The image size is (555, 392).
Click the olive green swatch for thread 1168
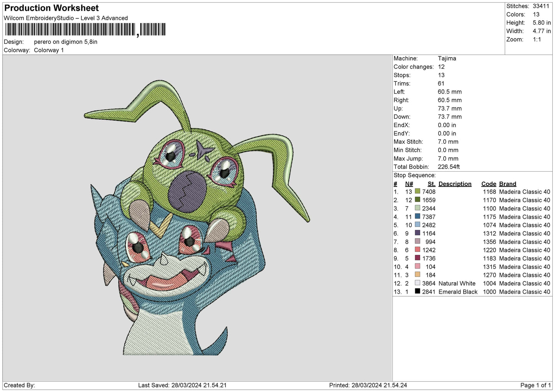point(417,191)
